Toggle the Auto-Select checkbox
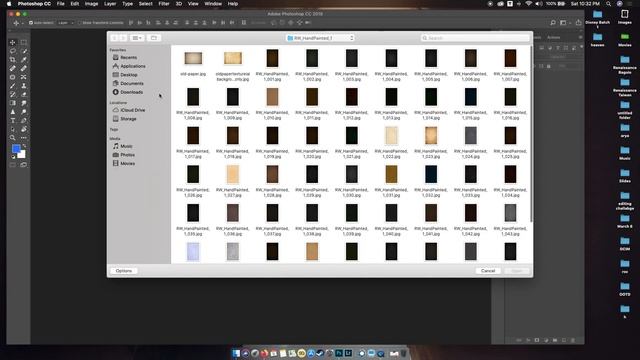Screen dimensions: 640x360 [31, 23]
